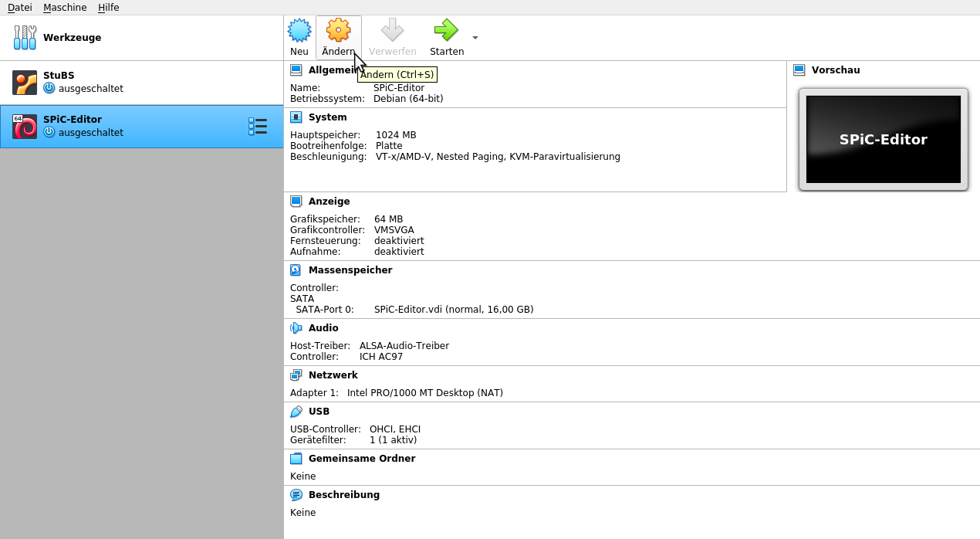The width and height of the screenshot is (980, 539).
Task: Click the Anzeige display section icon
Action: click(296, 202)
